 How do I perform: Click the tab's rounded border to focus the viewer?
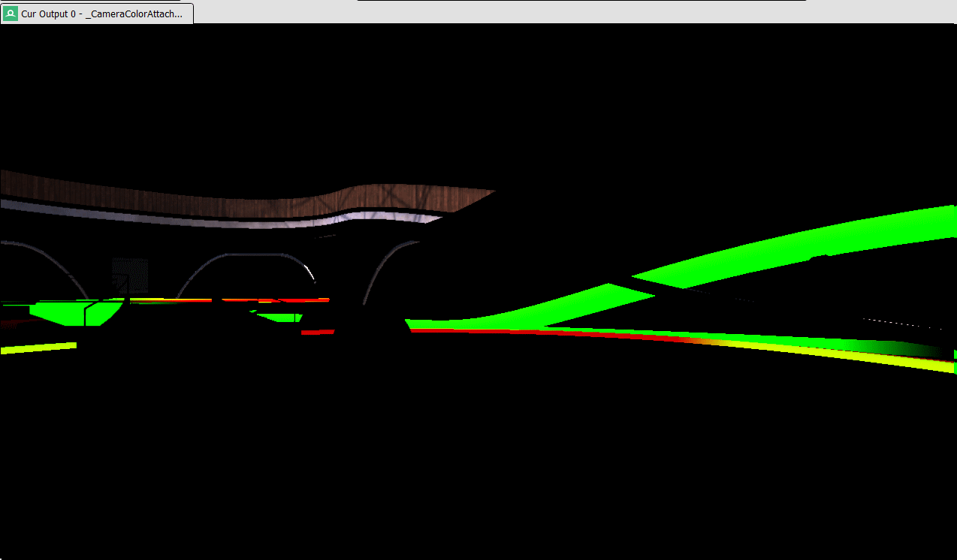pyautogui.click(x=192, y=13)
